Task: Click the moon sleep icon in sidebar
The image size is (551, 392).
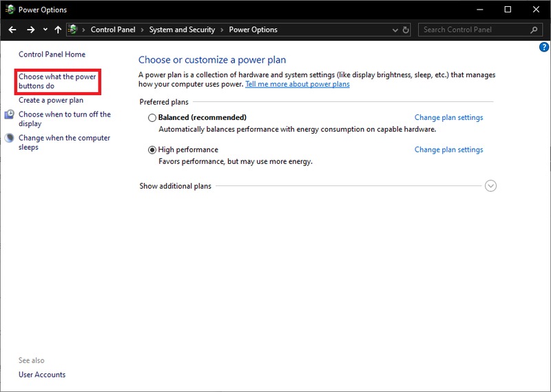Action: [10, 138]
